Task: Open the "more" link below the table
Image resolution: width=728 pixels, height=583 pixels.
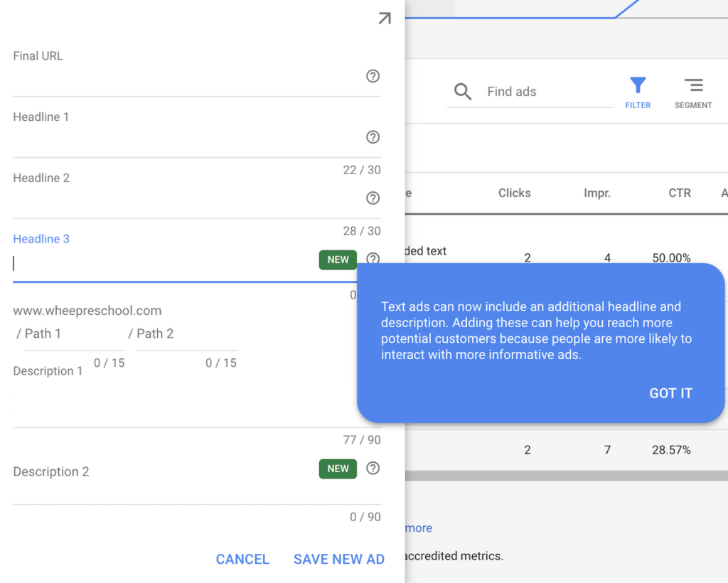Action: (419, 528)
